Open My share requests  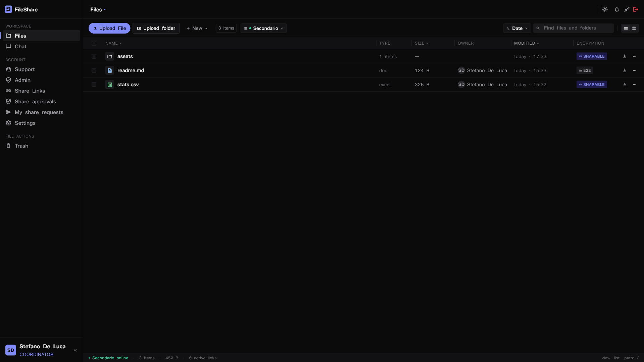pyautogui.click(x=41, y=112)
